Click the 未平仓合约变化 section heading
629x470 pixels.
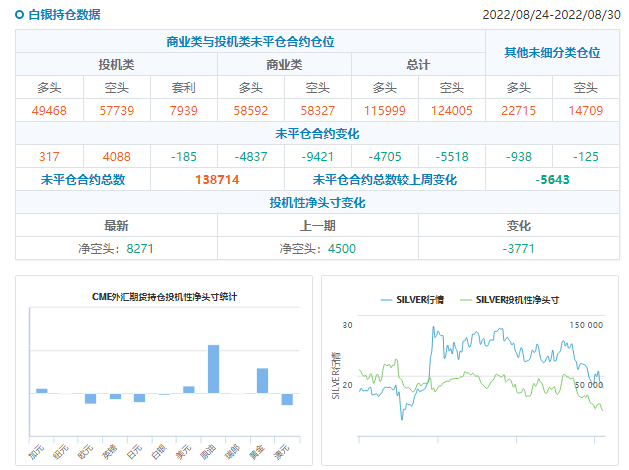[x=317, y=133]
